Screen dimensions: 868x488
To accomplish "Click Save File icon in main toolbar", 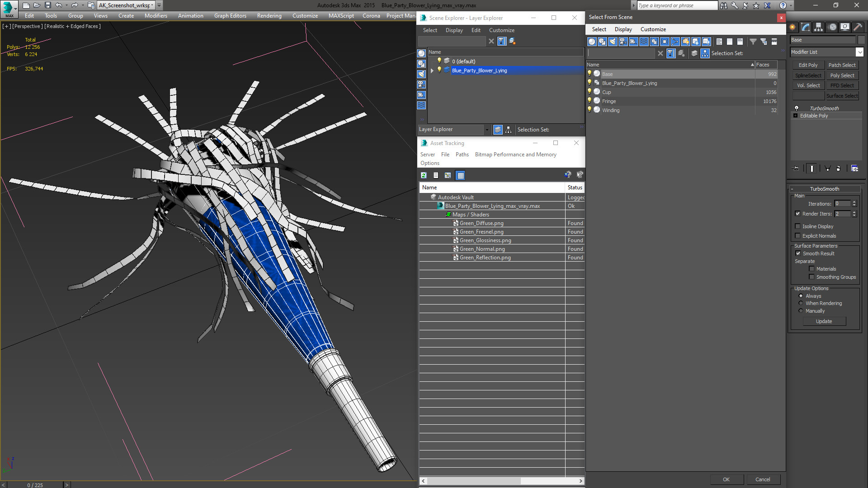I will (47, 5).
